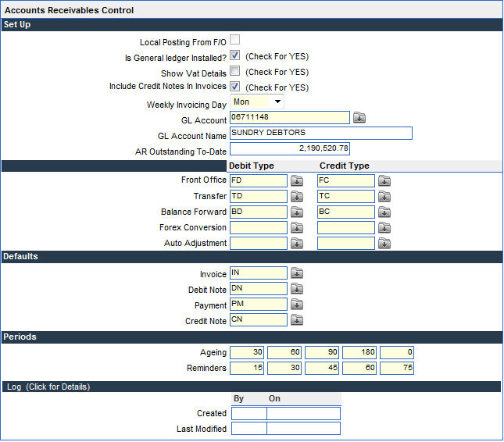
Task: Click Log section header for details
Action: coord(47,387)
